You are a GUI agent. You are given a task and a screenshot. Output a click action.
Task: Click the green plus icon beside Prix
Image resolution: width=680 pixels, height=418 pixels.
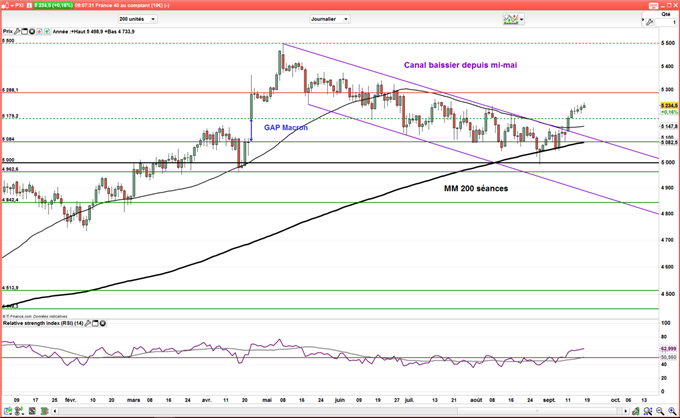pyautogui.click(x=46, y=32)
